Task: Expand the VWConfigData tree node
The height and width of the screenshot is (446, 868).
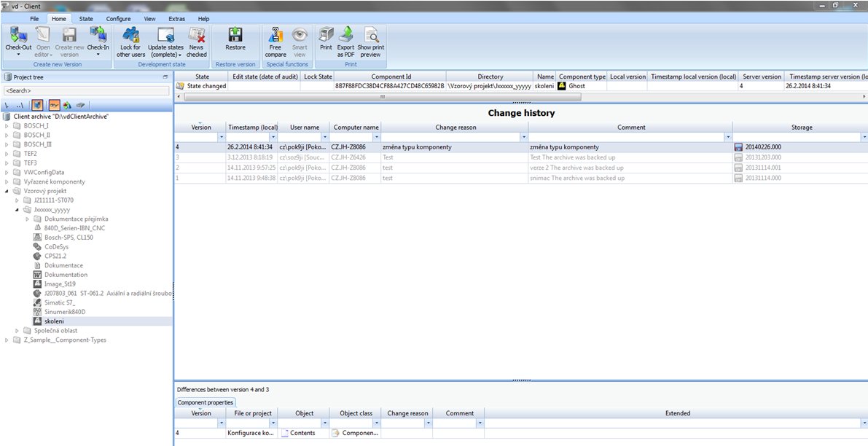Action: coord(7,172)
